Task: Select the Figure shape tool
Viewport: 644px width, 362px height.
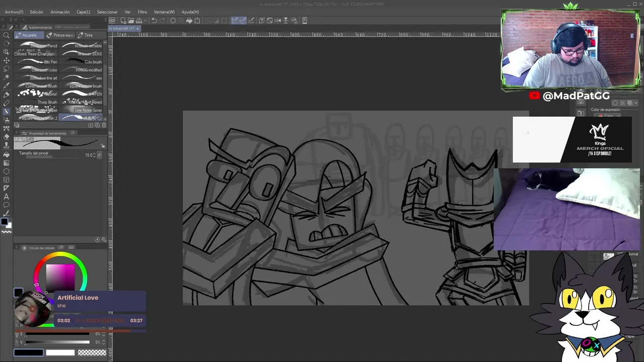Action: tap(7, 171)
